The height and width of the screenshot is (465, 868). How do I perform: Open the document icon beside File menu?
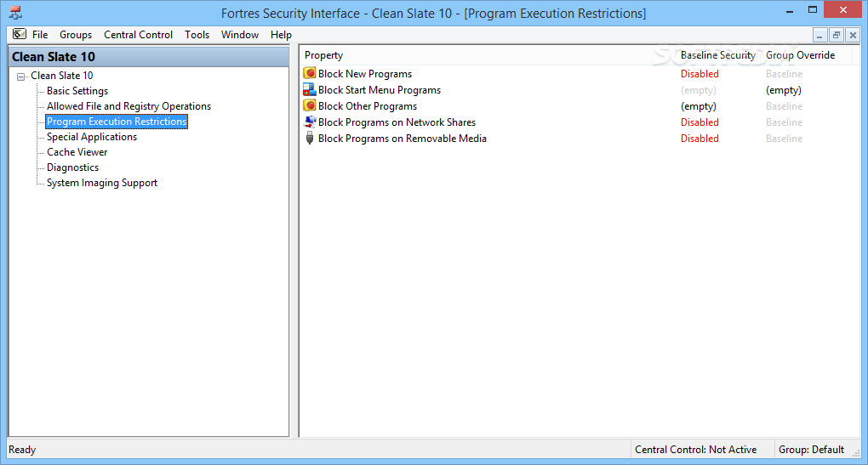point(20,34)
